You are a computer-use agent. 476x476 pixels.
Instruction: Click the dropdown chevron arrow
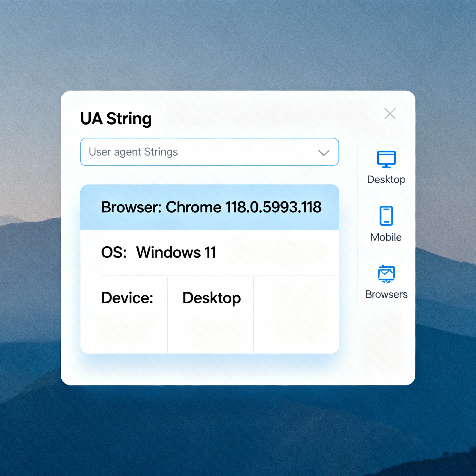pos(324,153)
